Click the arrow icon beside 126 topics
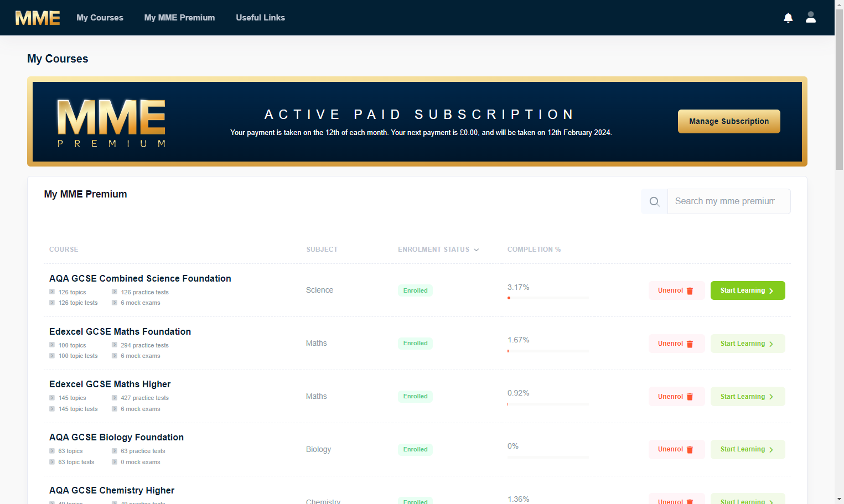The image size is (844, 504). point(52,292)
